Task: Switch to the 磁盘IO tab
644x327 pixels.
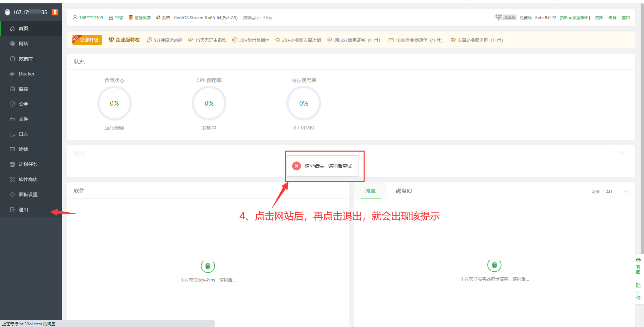Action: point(404,191)
